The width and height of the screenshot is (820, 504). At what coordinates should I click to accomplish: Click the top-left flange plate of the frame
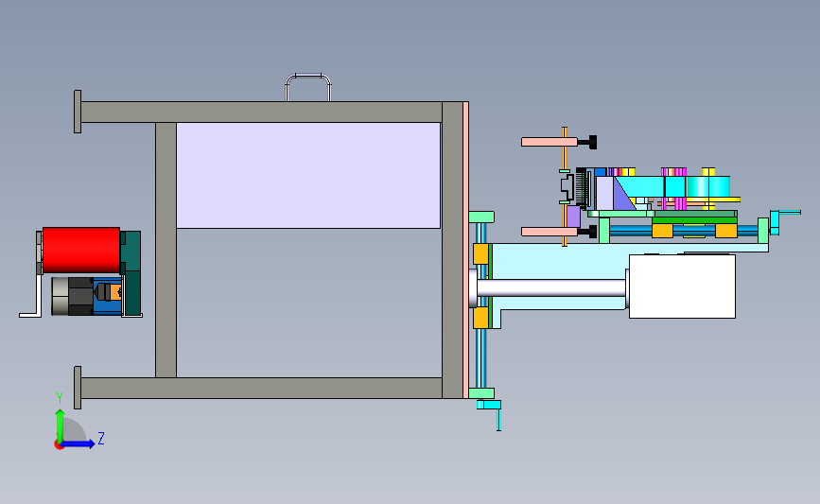[x=78, y=112]
